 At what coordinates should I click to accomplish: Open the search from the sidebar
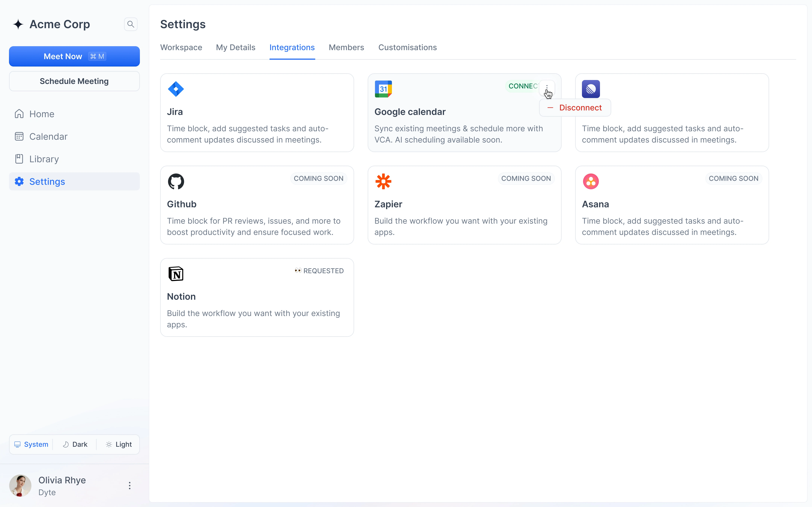click(131, 24)
